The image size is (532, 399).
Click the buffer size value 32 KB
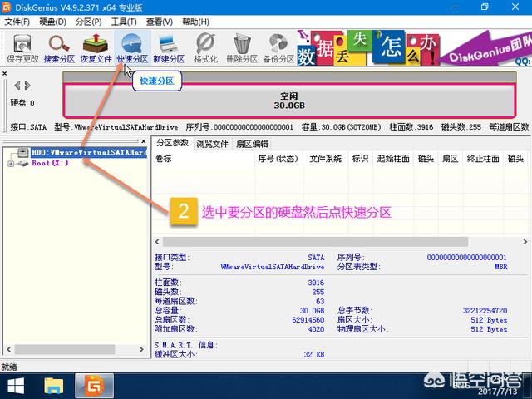pyautogui.click(x=314, y=355)
